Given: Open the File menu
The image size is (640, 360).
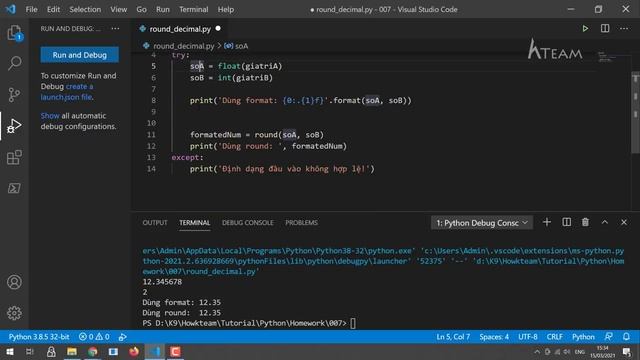Looking at the screenshot, I should pos(31,9).
